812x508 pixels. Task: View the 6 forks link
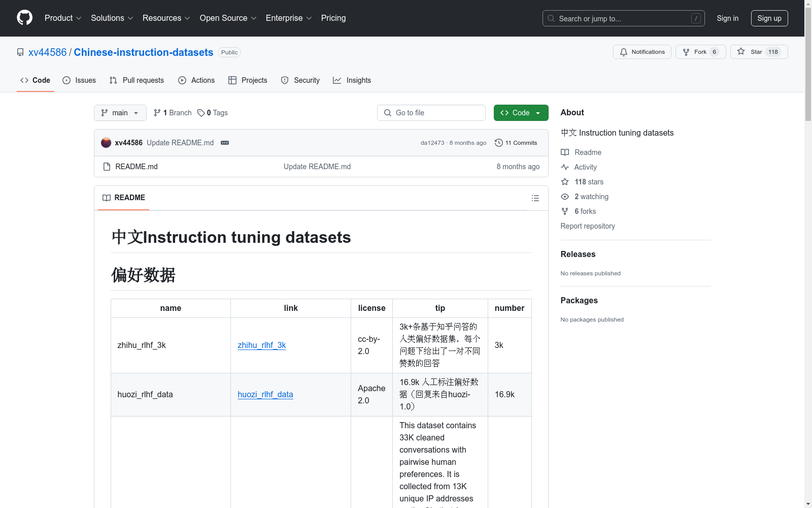[x=579, y=211]
